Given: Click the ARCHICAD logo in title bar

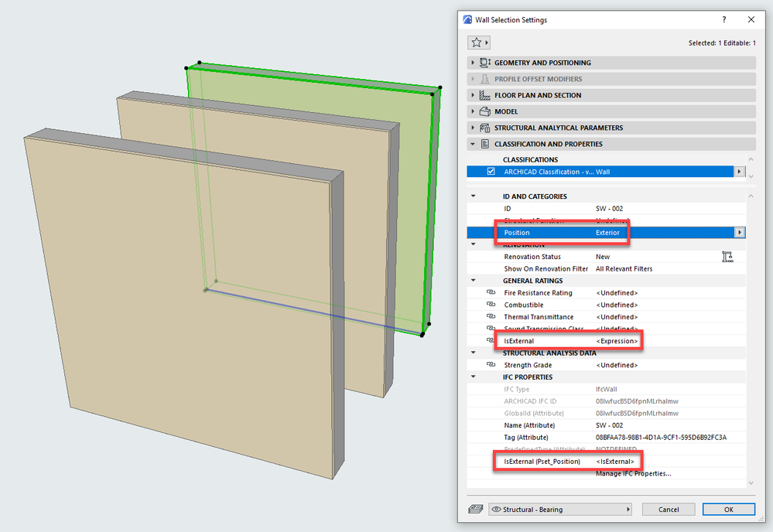Looking at the screenshot, I should pyautogui.click(x=467, y=19).
